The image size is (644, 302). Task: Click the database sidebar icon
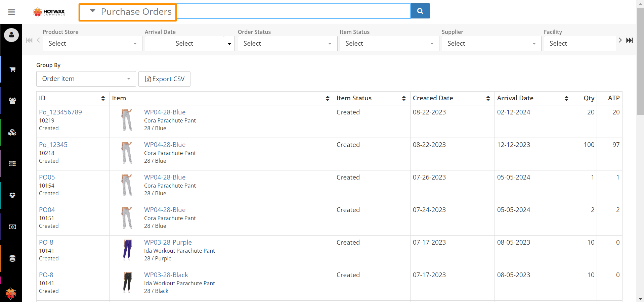click(x=12, y=258)
